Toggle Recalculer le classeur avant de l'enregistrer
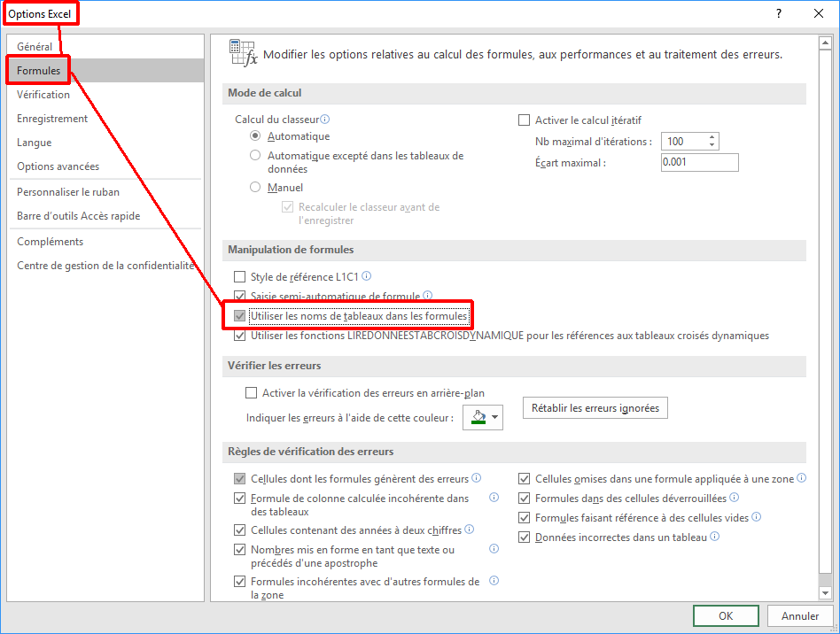The height and width of the screenshot is (634, 840). [288, 206]
